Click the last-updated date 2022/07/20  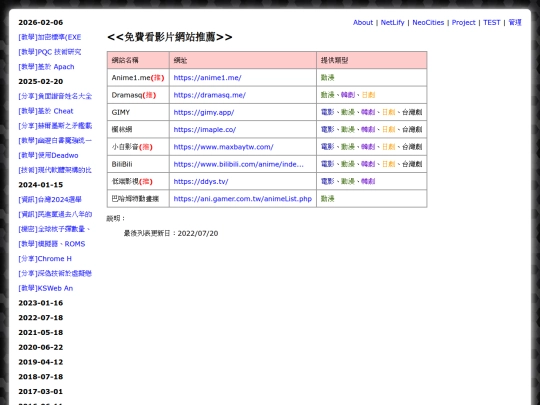click(x=198, y=233)
